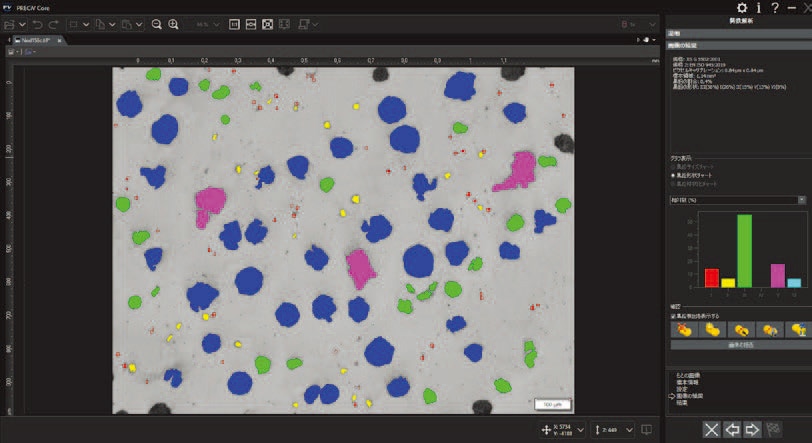The width and height of the screenshot is (812, 443).
Task: Proceed with the right arrow button
Action: coord(752,430)
